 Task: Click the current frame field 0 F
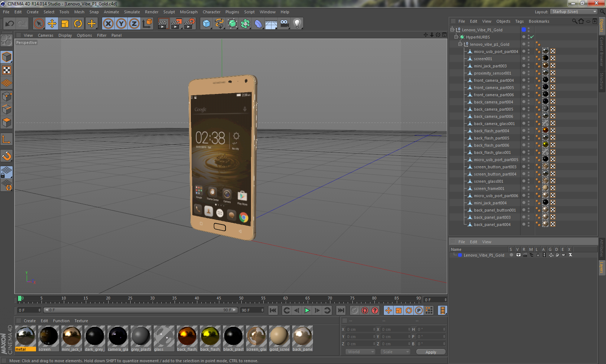[x=435, y=299]
